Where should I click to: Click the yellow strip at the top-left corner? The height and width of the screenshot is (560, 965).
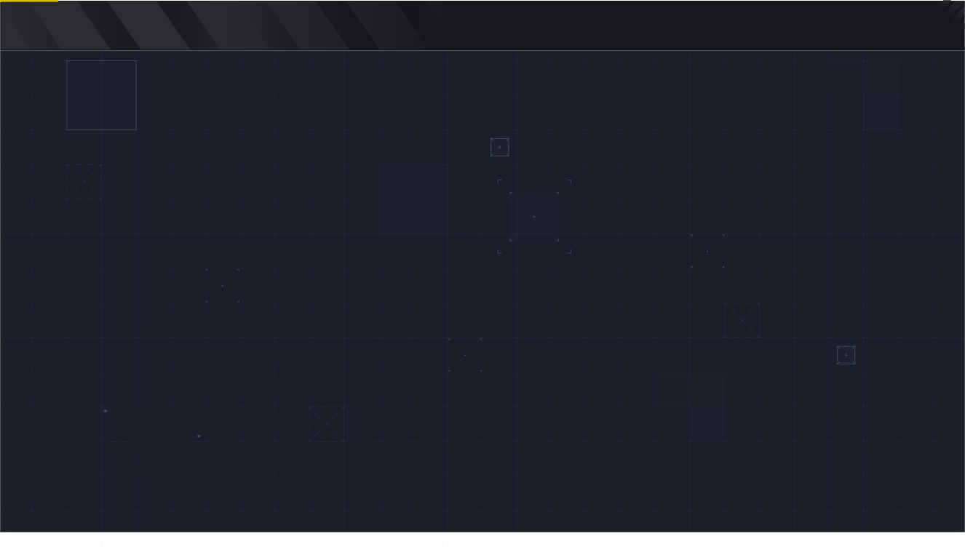tap(29, 1)
